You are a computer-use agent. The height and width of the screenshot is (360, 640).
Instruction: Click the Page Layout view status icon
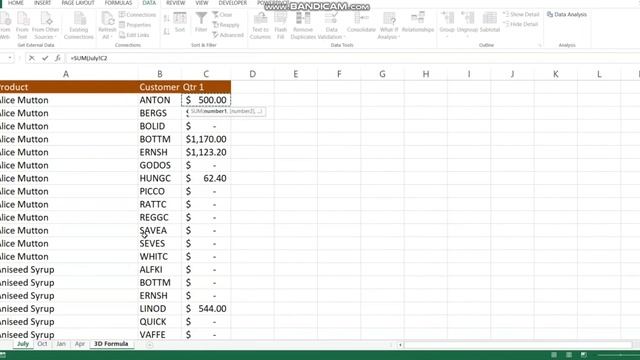pyautogui.click(x=569, y=355)
